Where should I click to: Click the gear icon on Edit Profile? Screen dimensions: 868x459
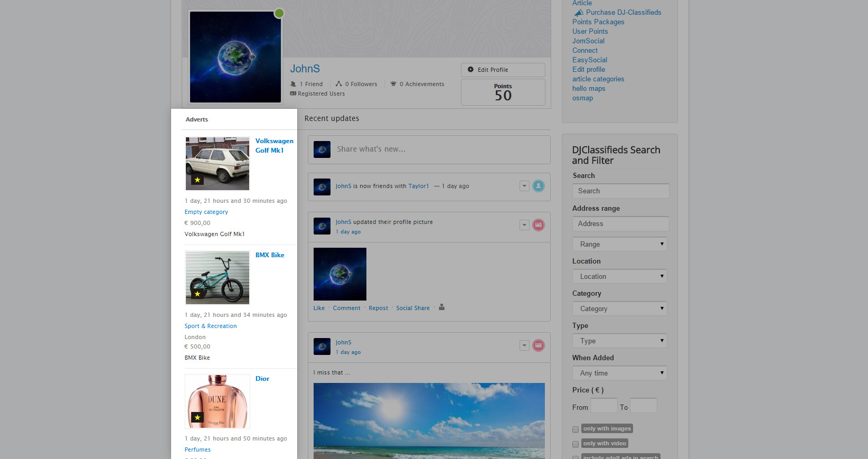coord(470,70)
